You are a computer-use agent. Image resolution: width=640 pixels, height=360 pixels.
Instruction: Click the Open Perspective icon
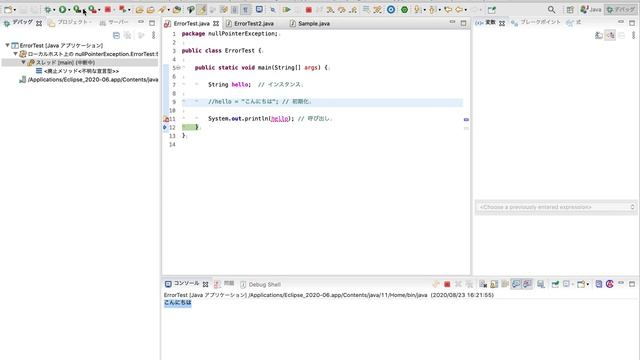coord(570,9)
